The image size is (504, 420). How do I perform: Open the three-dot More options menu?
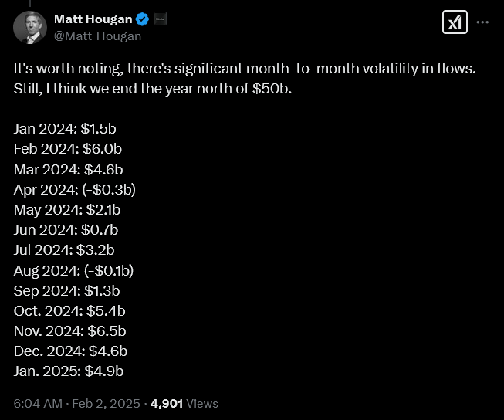click(x=483, y=22)
